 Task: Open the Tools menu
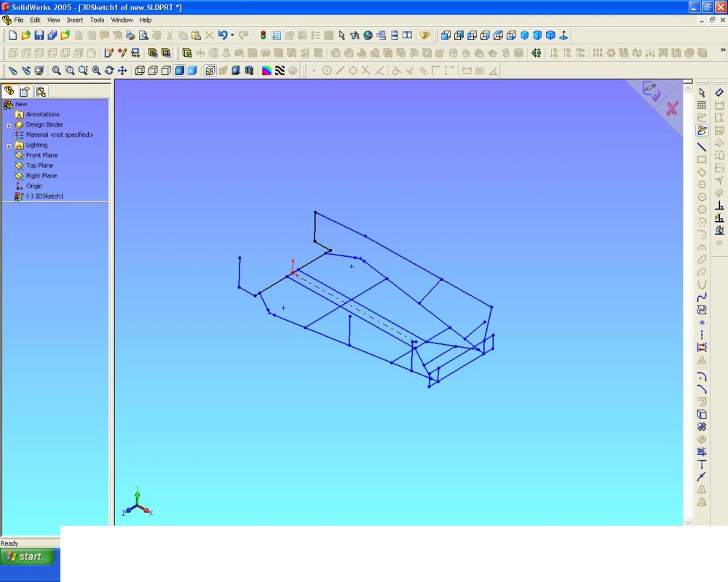(97, 20)
